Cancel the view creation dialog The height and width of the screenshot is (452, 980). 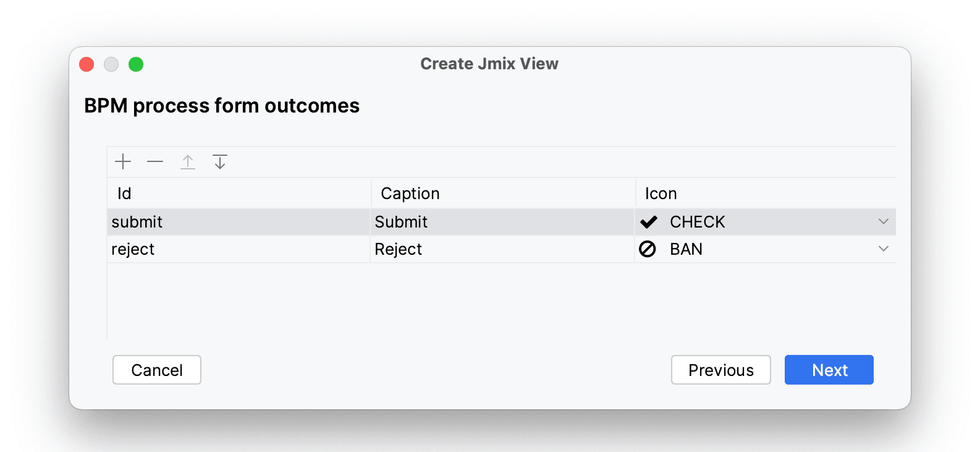point(157,370)
